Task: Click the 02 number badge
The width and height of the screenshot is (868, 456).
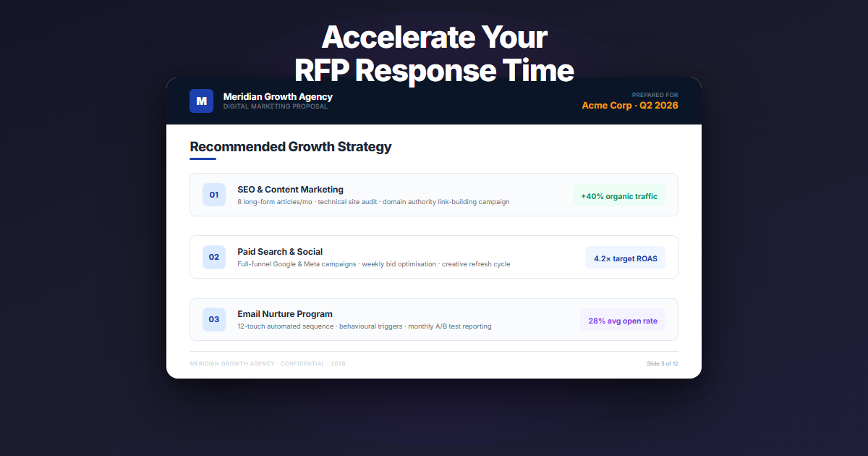Action: 214,257
